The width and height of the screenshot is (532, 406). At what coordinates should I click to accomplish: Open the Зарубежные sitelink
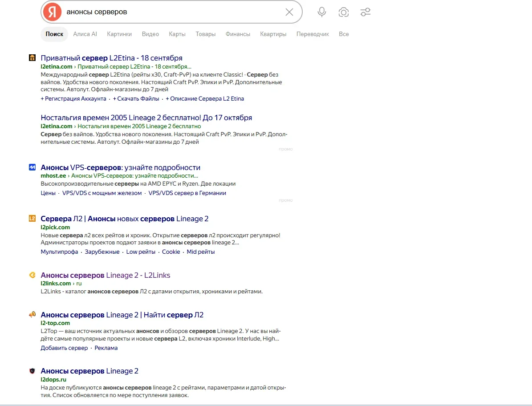102,252
